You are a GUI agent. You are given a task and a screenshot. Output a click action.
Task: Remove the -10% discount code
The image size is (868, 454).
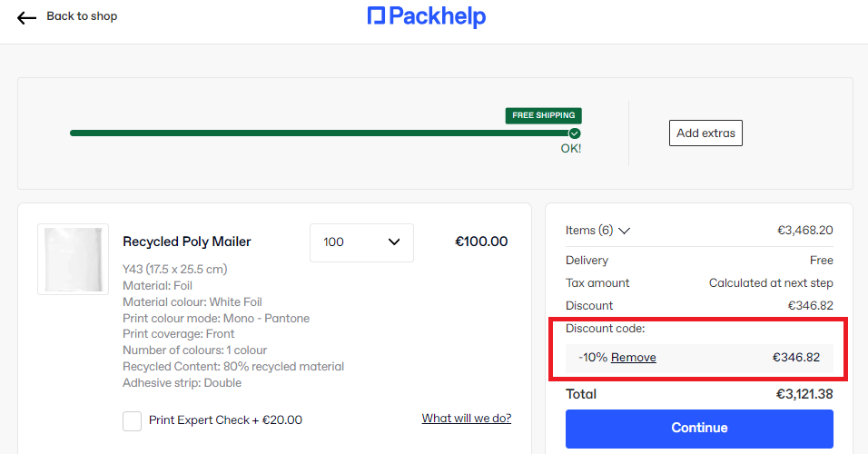[x=633, y=358]
